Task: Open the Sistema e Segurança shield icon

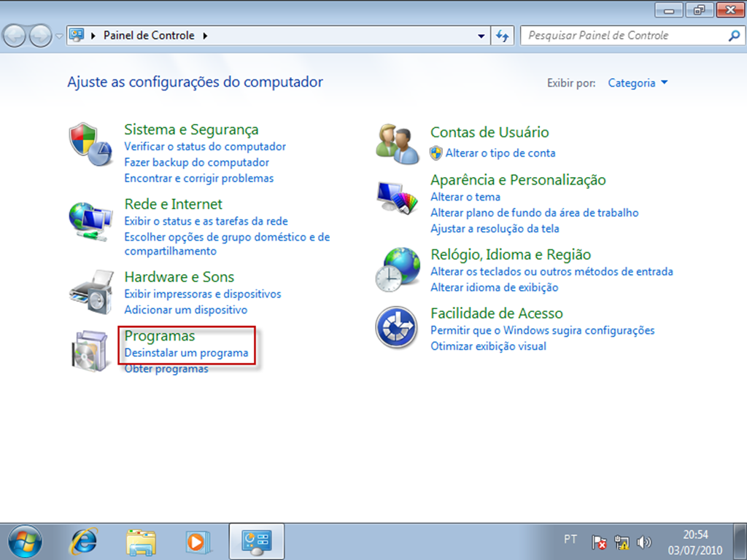Action: [x=90, y=144]
